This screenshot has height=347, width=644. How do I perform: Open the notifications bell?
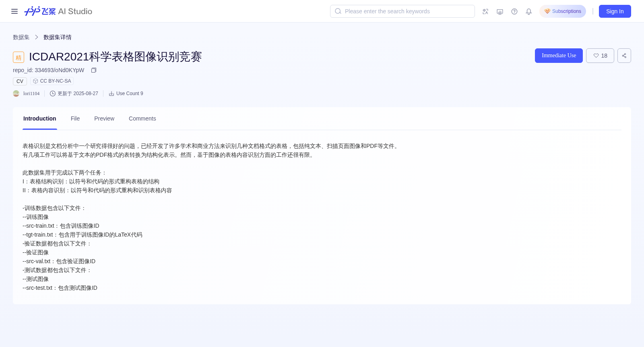tap(529, 12)
